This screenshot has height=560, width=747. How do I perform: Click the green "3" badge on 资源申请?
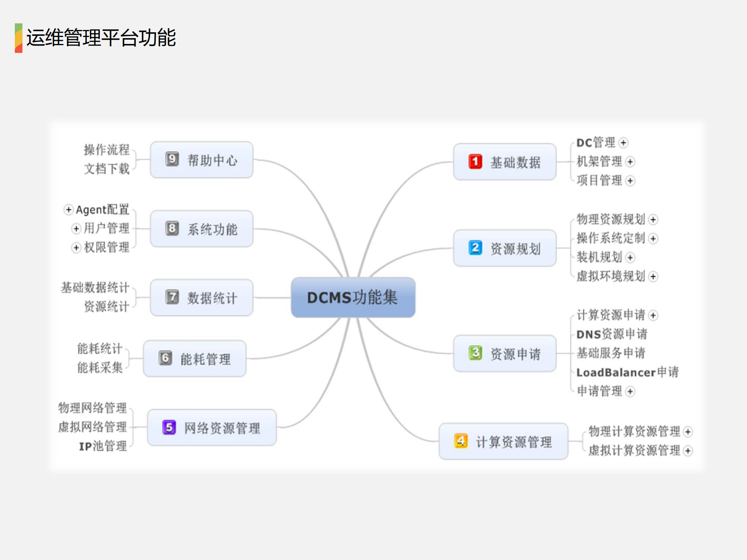(476, 353)
